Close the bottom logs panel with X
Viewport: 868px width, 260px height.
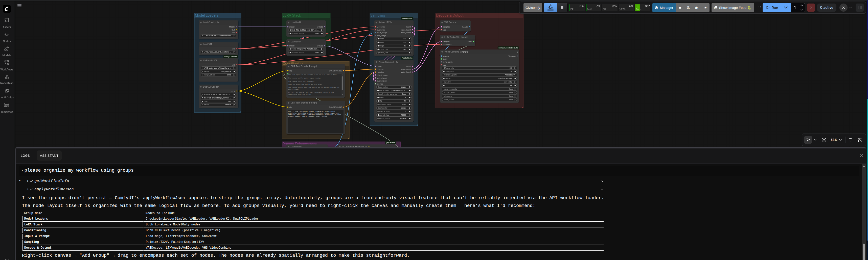[x=862, y=155]
